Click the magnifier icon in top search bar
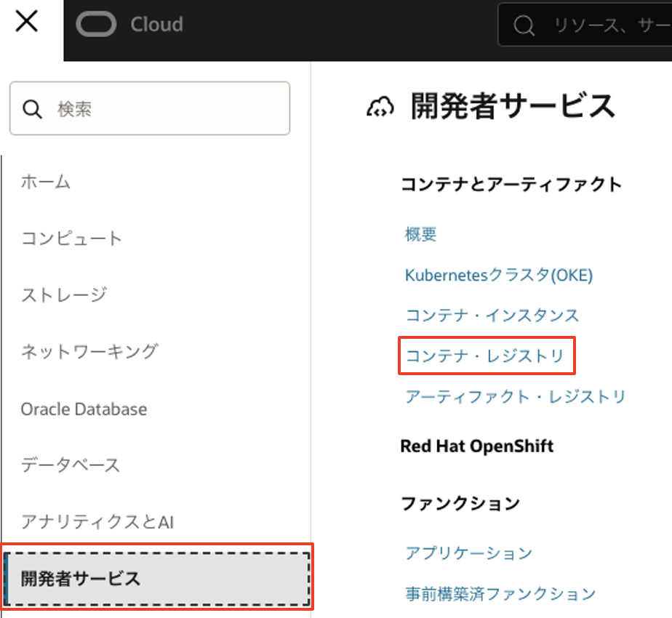Screen dimensions: 672x618 (x=524, y=26)
